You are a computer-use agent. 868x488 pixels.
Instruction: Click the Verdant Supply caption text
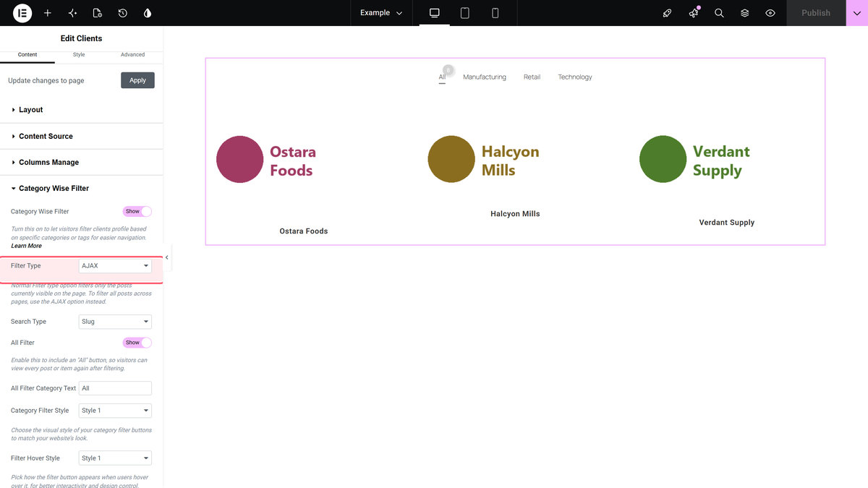click(727, 223)
